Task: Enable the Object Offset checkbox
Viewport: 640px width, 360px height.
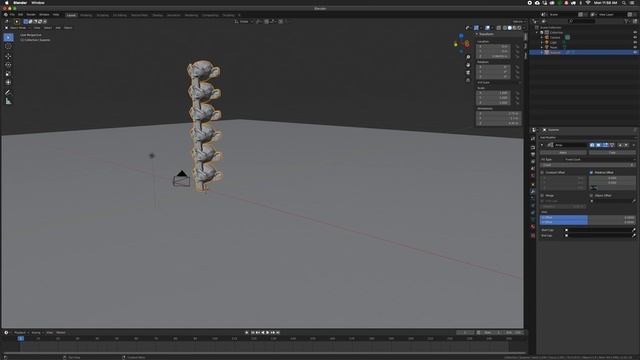Action: tap(591, 196)
